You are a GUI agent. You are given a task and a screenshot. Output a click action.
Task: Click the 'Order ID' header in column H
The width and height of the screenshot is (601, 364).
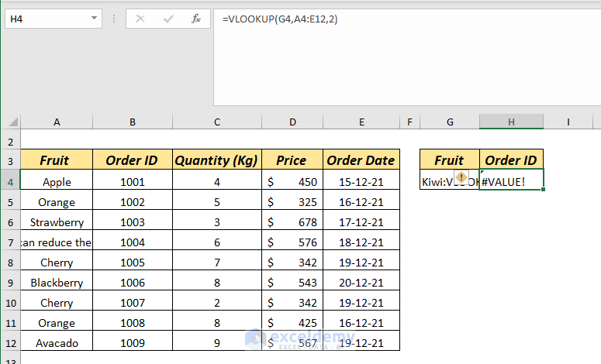point(511,160)
